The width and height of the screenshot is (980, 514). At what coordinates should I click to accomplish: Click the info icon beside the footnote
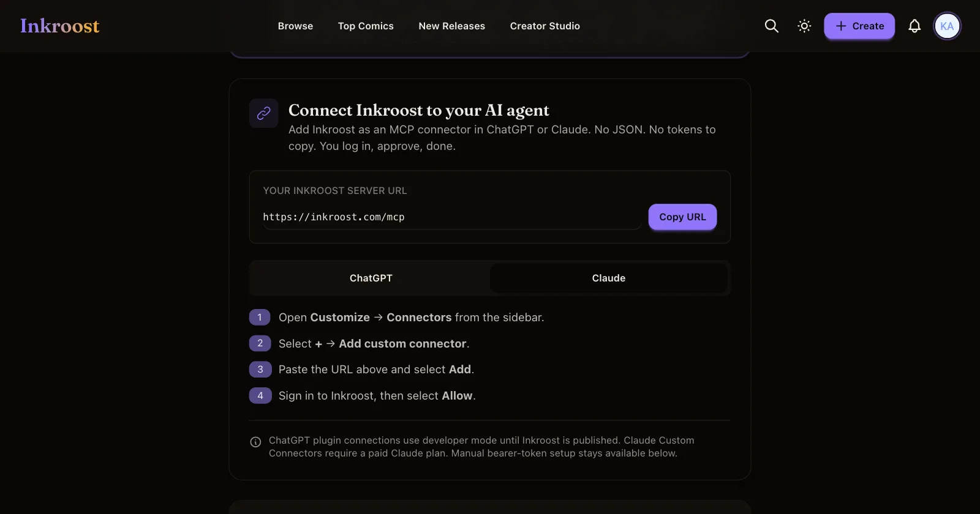256,442
